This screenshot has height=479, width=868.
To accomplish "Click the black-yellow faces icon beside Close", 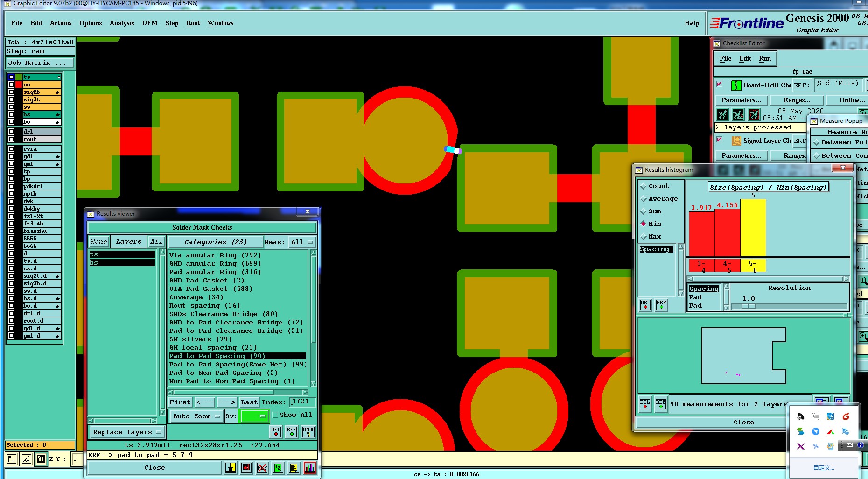I will point(231,467).
